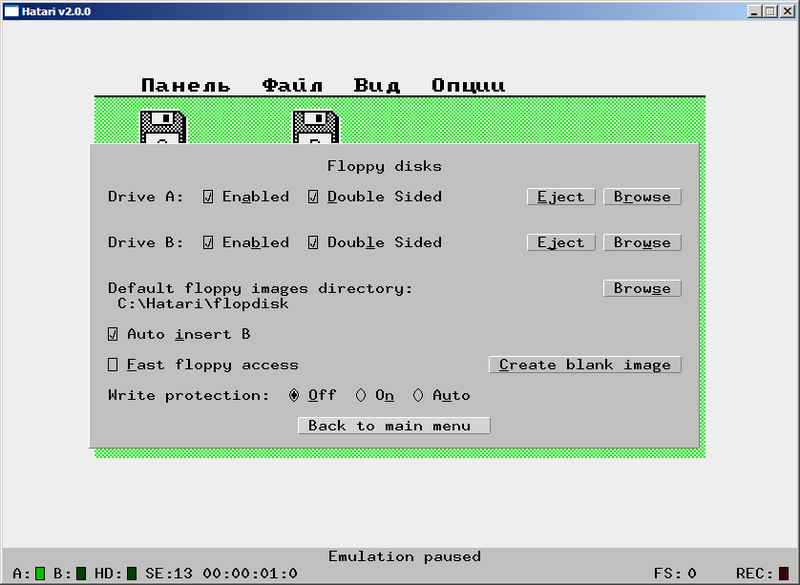Minimize the Hatari window
The height and width of the screenshot is (585, 800).
(x=755, y=11)
